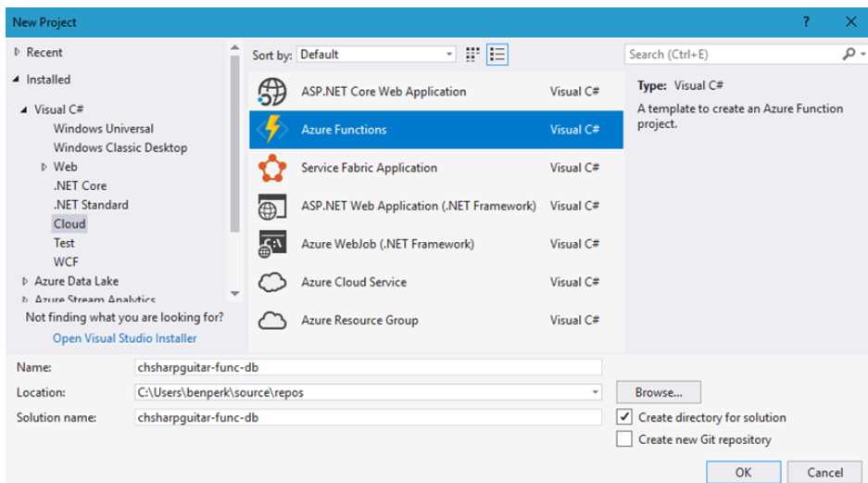This screenshot has height=483, width=868.
Task: Select Windows Classic Desktop in the tree
Action: [120, 147]
